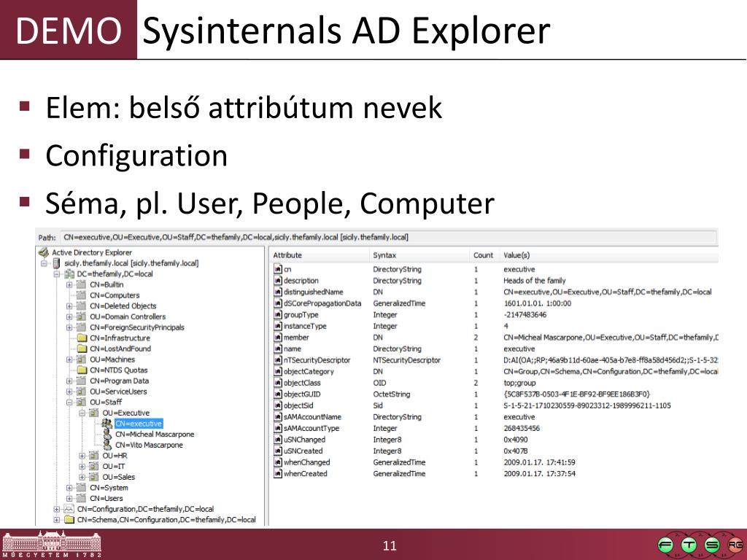Select CN=ForeignSecurityPrincipals in the tree

point(137,327)
